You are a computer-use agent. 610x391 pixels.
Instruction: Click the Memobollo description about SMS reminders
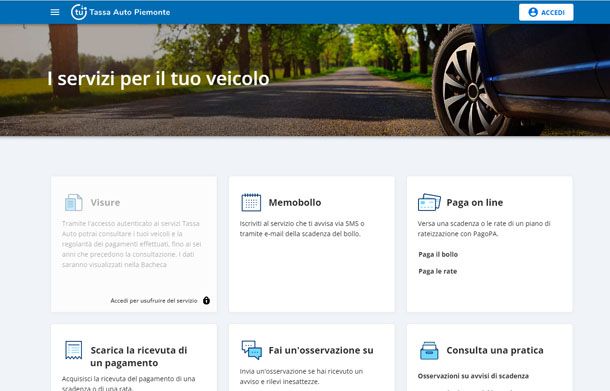(302, 229)
